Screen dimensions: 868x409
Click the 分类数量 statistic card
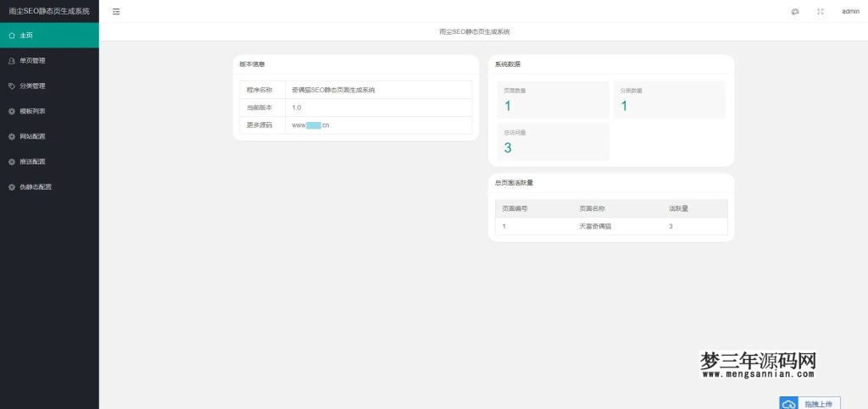pyautogui.click(x=670, y=99)
